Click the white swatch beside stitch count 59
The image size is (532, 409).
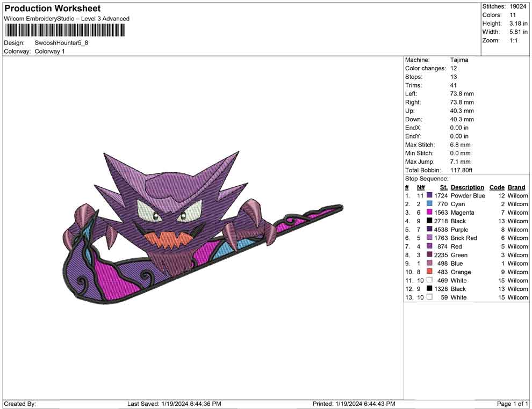coord(429,297)
